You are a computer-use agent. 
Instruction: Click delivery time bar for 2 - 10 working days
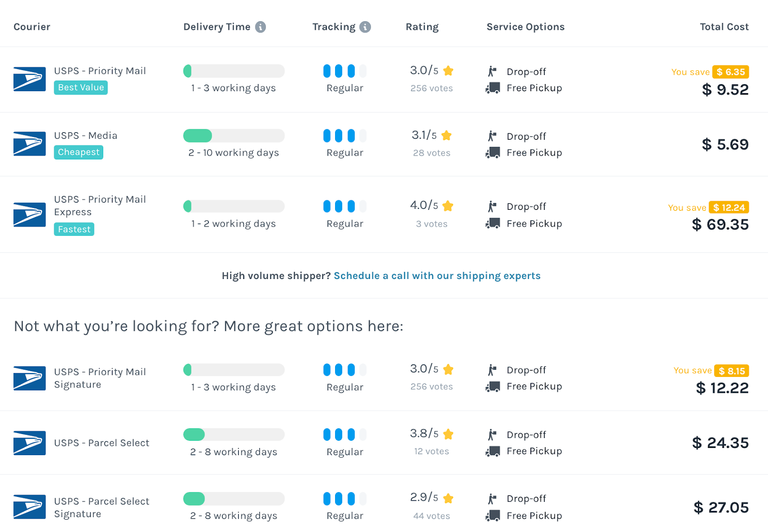coord(234,136)
